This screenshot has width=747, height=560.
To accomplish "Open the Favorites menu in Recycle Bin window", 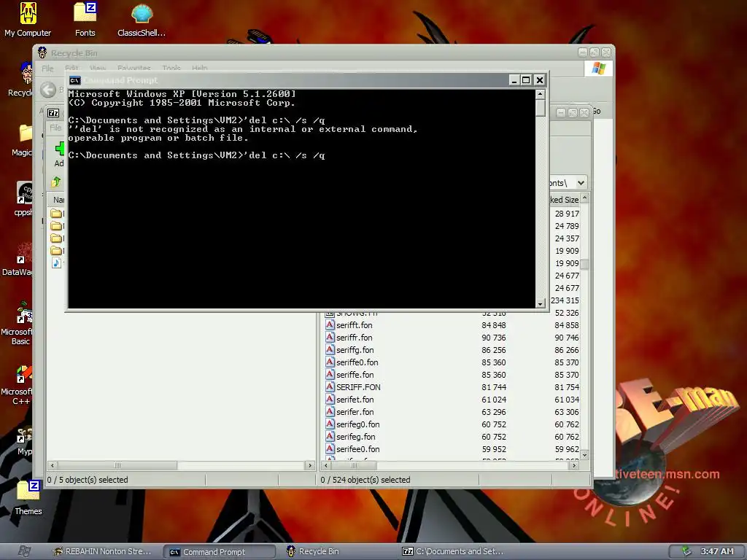I will coord(134,68).
